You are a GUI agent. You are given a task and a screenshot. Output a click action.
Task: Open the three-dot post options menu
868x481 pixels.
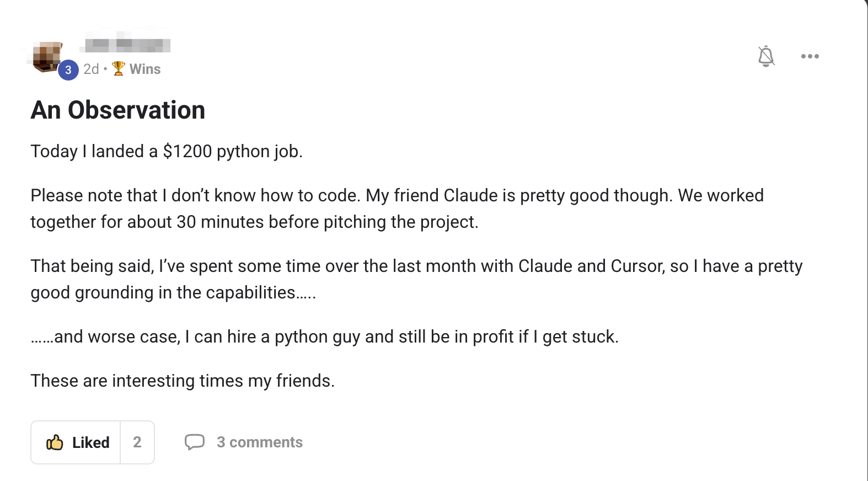pyautogui.click(x=810, y=56)
